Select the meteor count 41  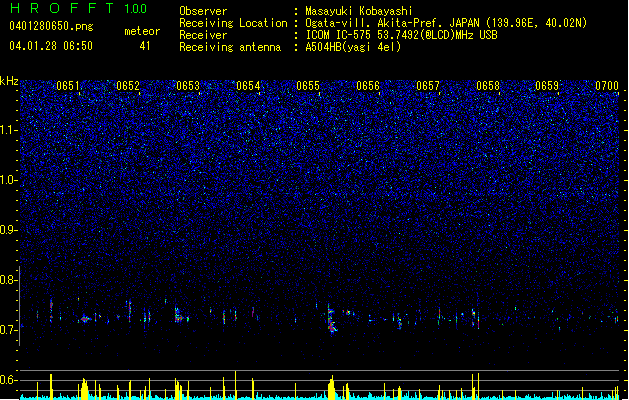(145, 46)
